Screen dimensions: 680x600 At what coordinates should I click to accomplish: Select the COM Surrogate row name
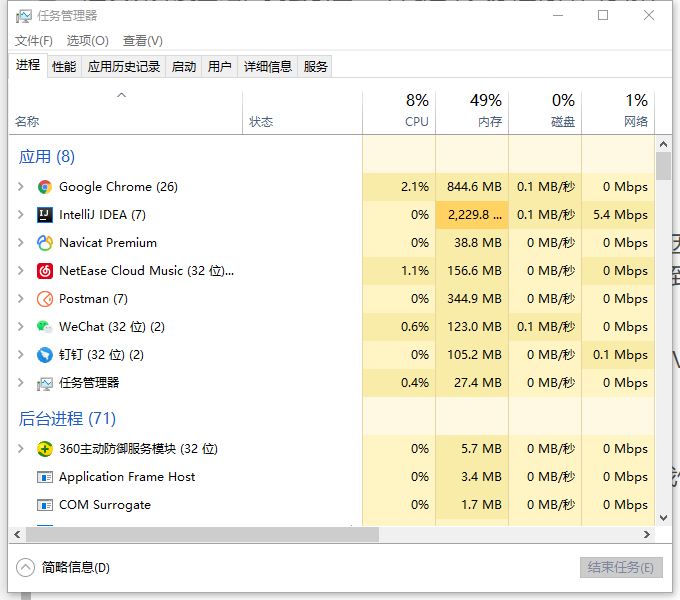point(105,505)
